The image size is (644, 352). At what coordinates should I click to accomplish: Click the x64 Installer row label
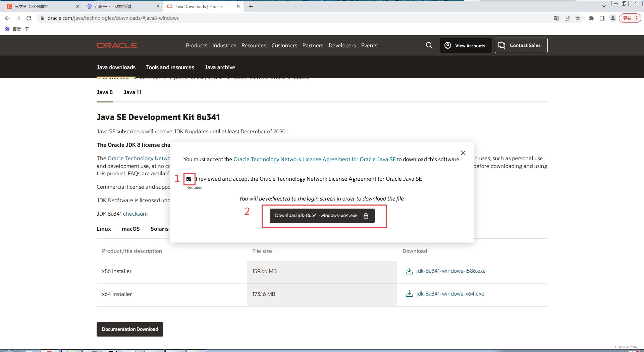click(x=117, y=294)
